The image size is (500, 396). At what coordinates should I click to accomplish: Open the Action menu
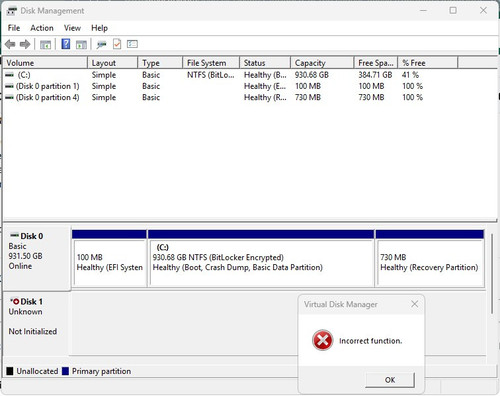42,28
